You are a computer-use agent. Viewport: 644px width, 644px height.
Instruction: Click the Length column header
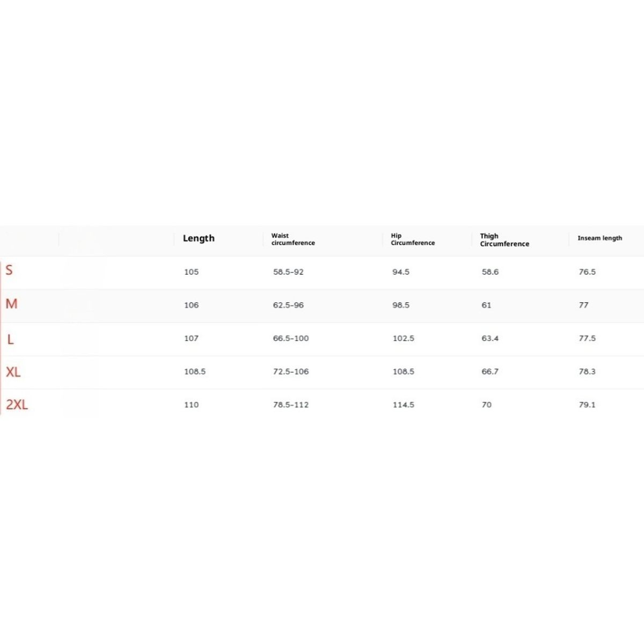tap(199, 238)
